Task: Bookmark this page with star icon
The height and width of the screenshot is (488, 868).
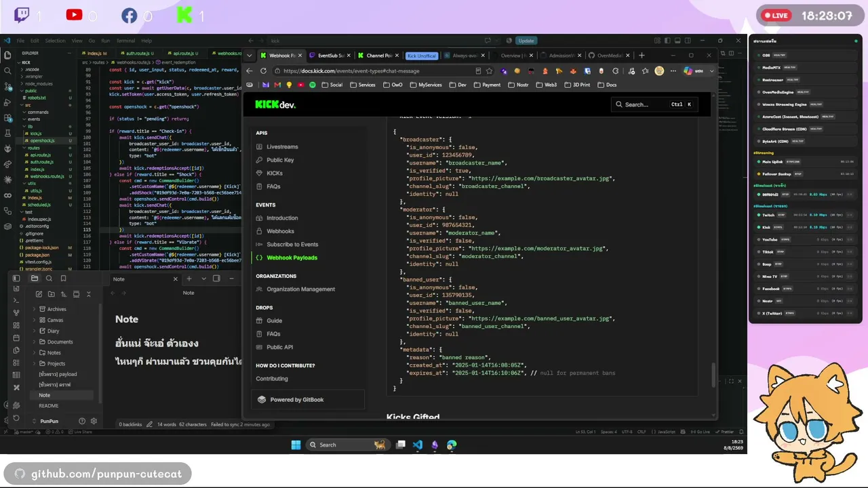Action: point(489,70)
